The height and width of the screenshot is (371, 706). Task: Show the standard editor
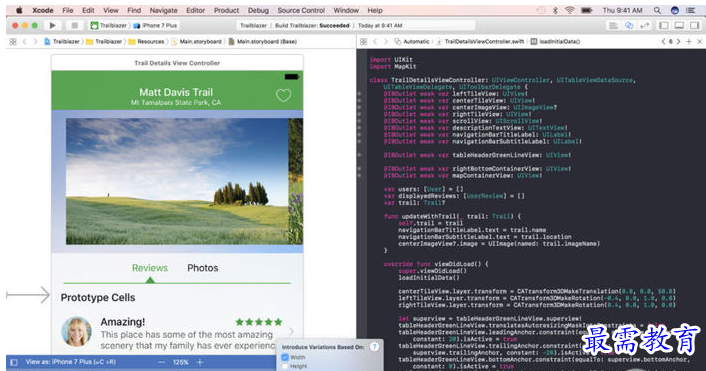(x=613, y=26)
